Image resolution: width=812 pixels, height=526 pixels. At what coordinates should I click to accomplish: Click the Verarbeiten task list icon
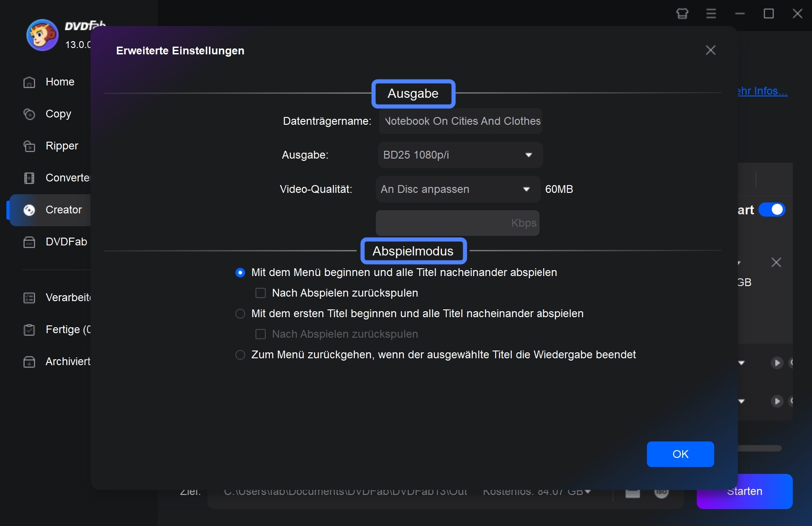point(29,298)
